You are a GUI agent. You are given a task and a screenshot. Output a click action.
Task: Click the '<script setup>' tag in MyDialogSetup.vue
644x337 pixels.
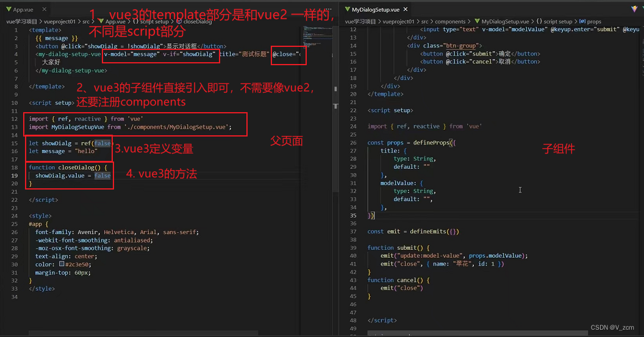[390, 110]
